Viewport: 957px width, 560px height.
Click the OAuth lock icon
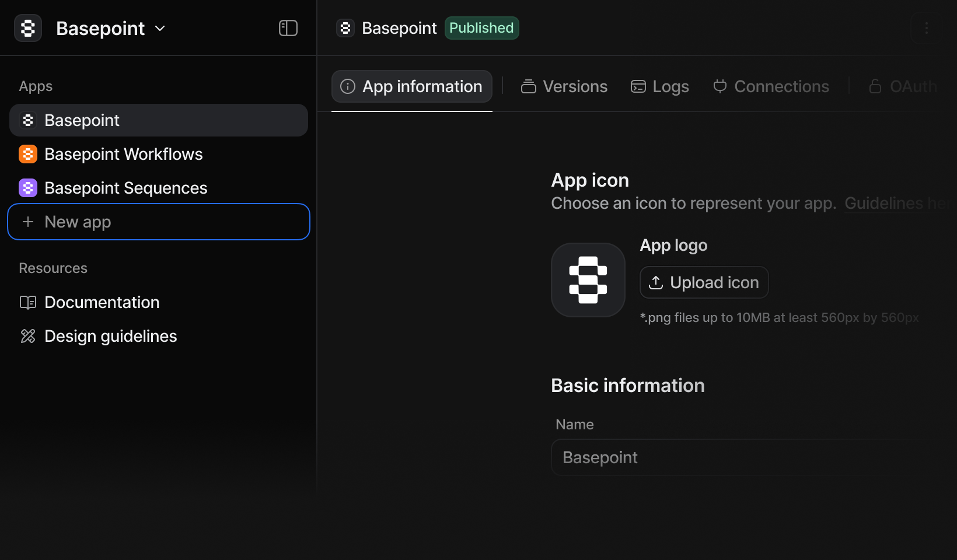(875, 86)
